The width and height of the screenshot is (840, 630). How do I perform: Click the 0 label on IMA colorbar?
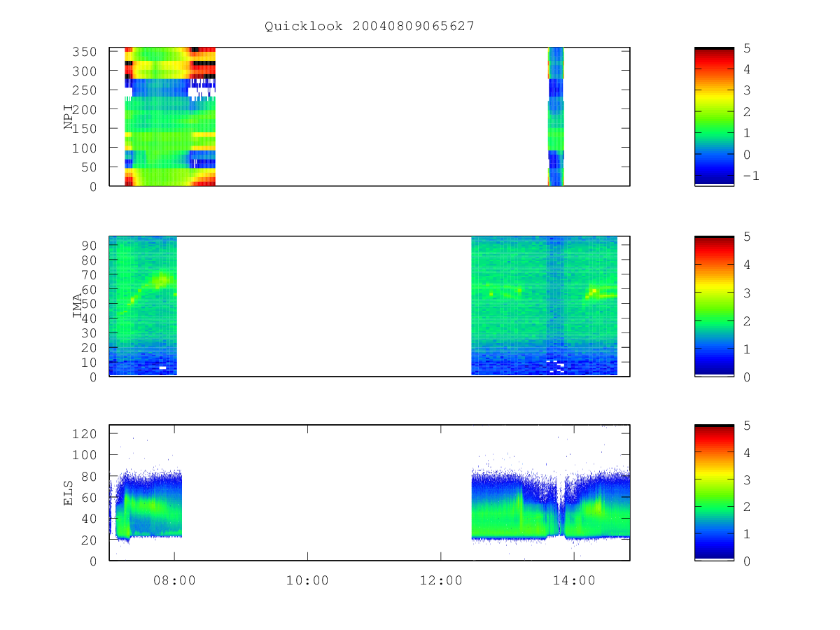747,377
